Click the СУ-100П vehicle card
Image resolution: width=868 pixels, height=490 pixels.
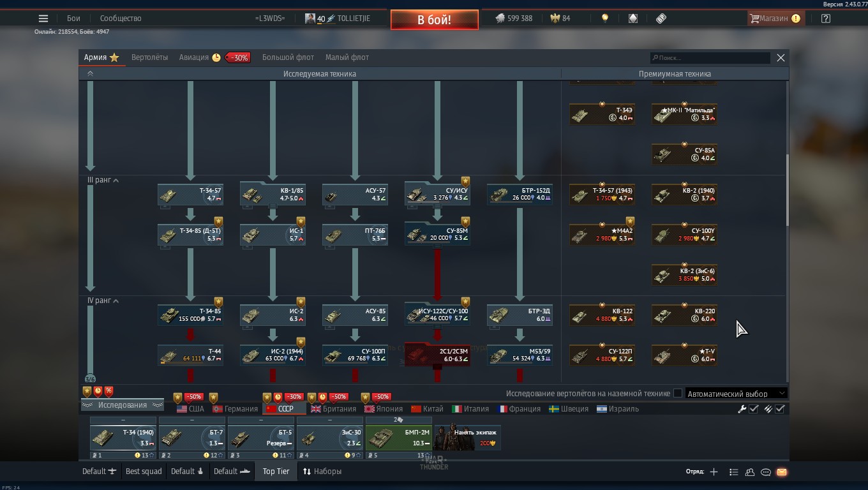(355, 355)
